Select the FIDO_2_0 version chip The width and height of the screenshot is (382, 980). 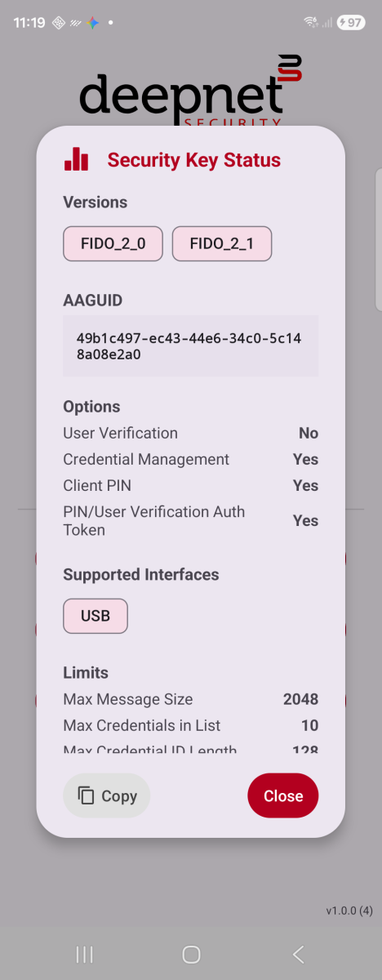(113, 243)
